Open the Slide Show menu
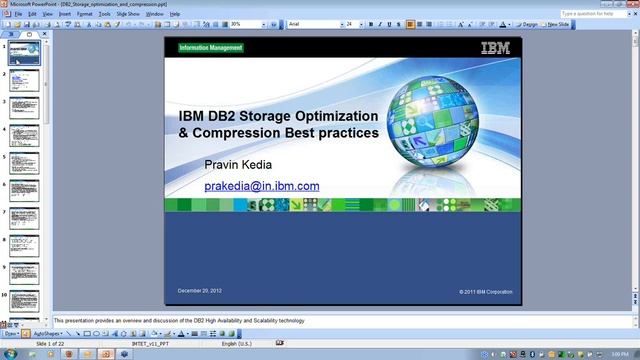This screenshot has height=360, width=640. click(128, 14)
